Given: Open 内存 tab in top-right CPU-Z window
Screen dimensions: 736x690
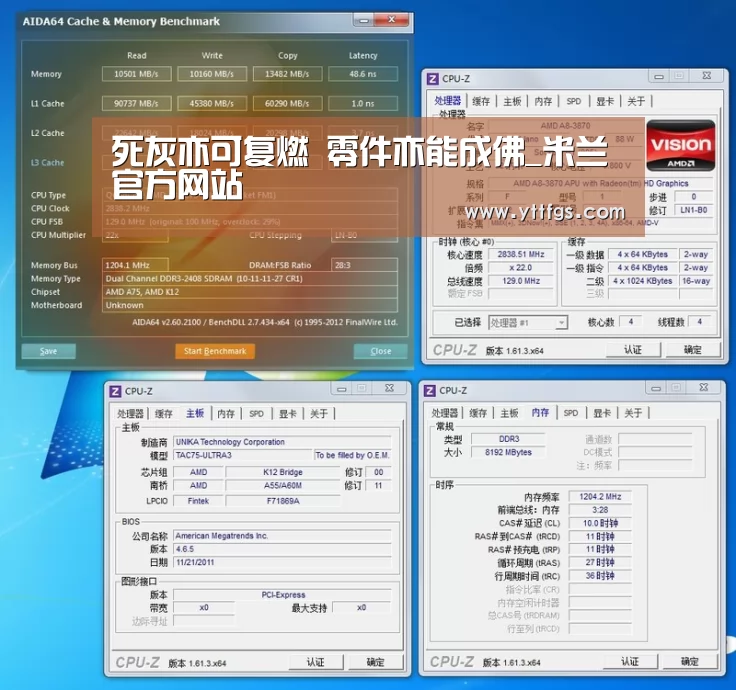Looking at the screenshot, I should [x=543, y=101].
